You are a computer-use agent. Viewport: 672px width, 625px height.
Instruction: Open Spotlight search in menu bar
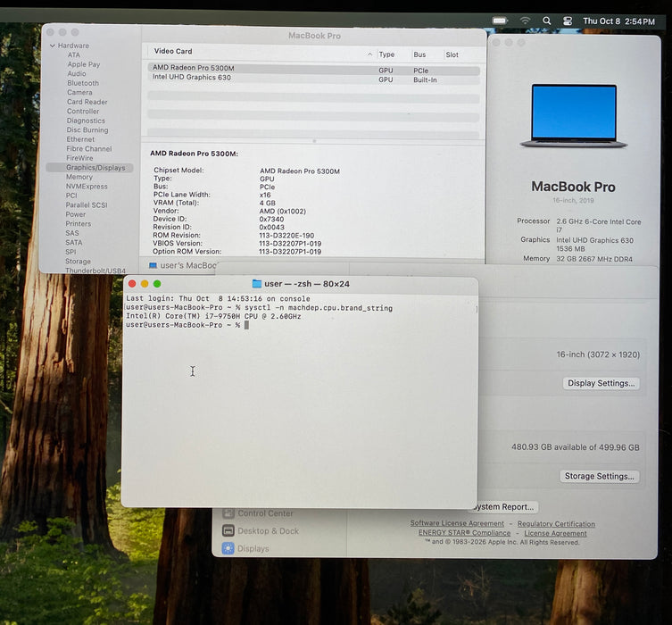tap(546, 21)
